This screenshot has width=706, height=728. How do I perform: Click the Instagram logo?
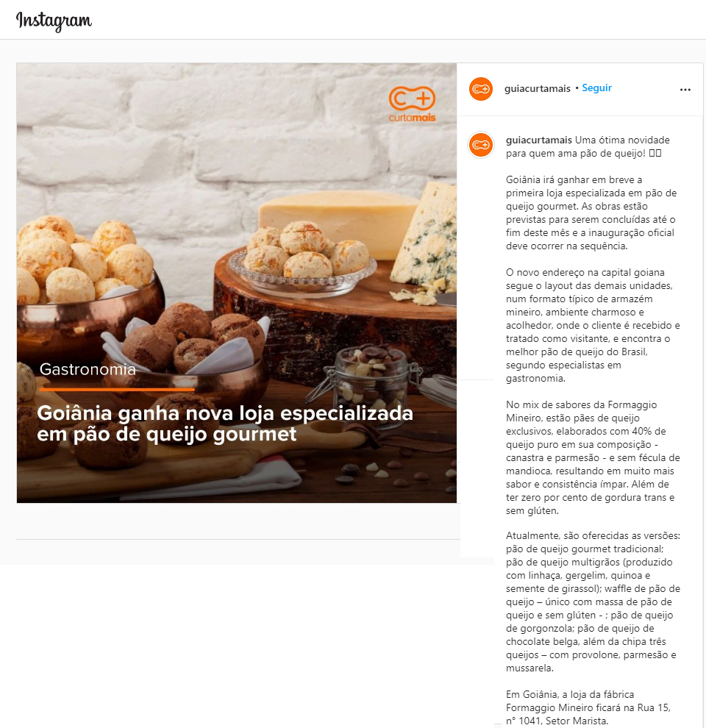click(x=54, y=21)
